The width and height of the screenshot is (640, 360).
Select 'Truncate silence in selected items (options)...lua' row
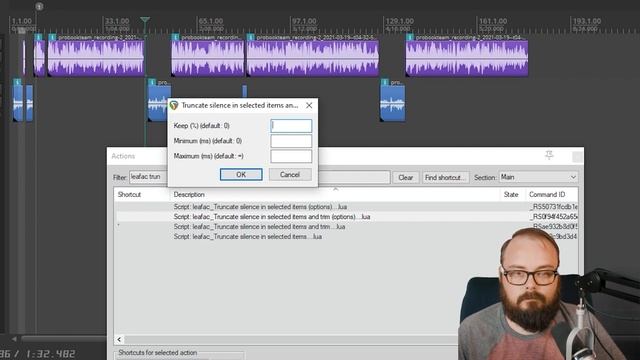(347, 207)
